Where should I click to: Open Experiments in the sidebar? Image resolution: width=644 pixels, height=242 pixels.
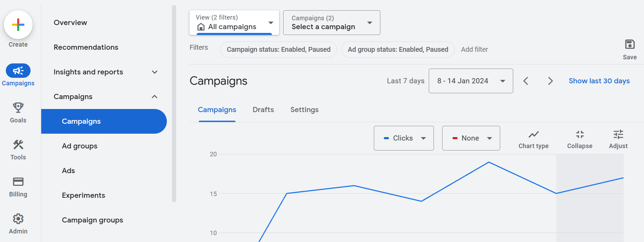pyautogui.click(x=83, y=195)
